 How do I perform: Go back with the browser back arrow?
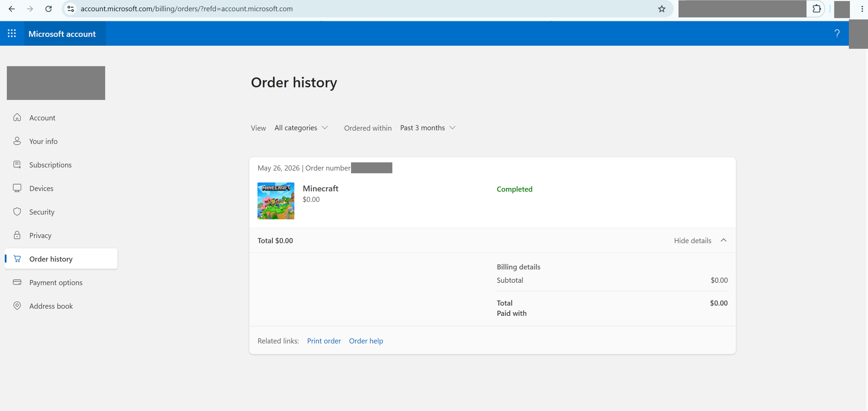[12, 9]
